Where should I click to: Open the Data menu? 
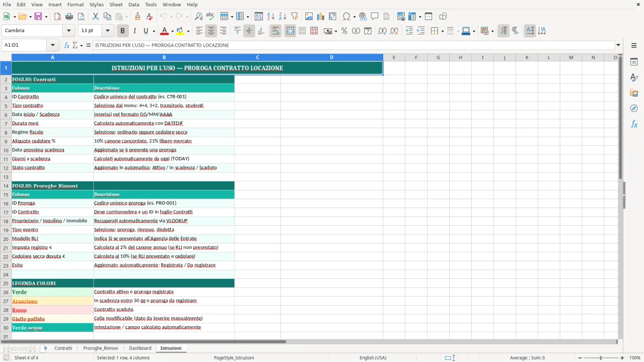click(x=134, y=4)
